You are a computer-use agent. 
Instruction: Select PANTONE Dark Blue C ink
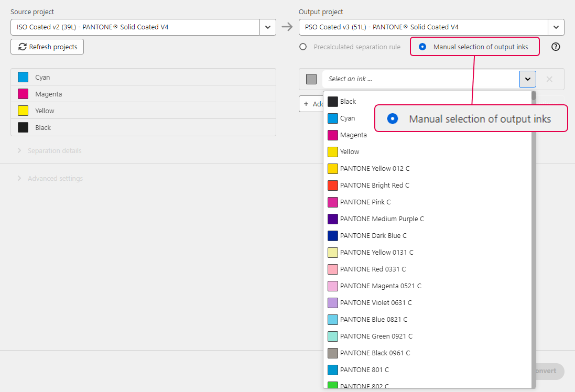pyautogui.click(x=428, y=236)
